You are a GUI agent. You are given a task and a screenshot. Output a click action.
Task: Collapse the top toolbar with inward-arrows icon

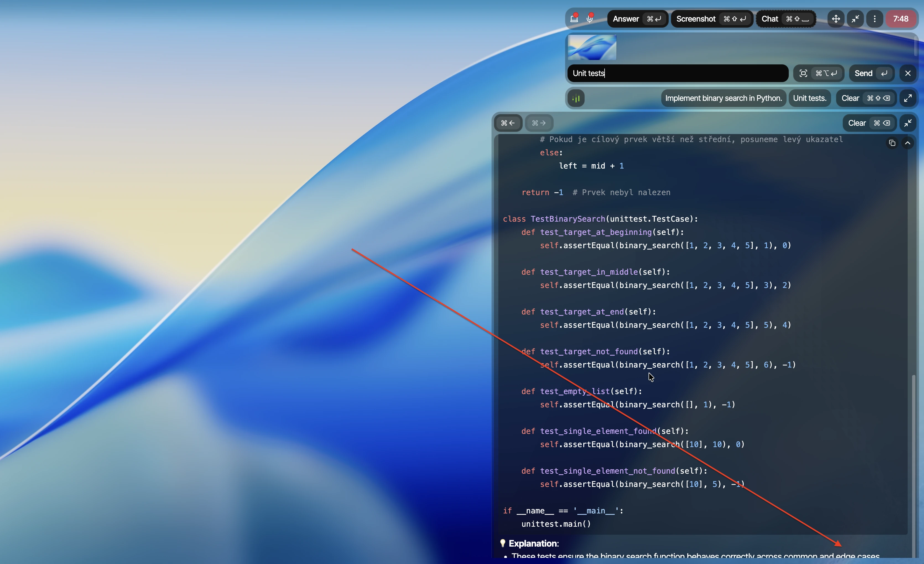tap(855, 19)
